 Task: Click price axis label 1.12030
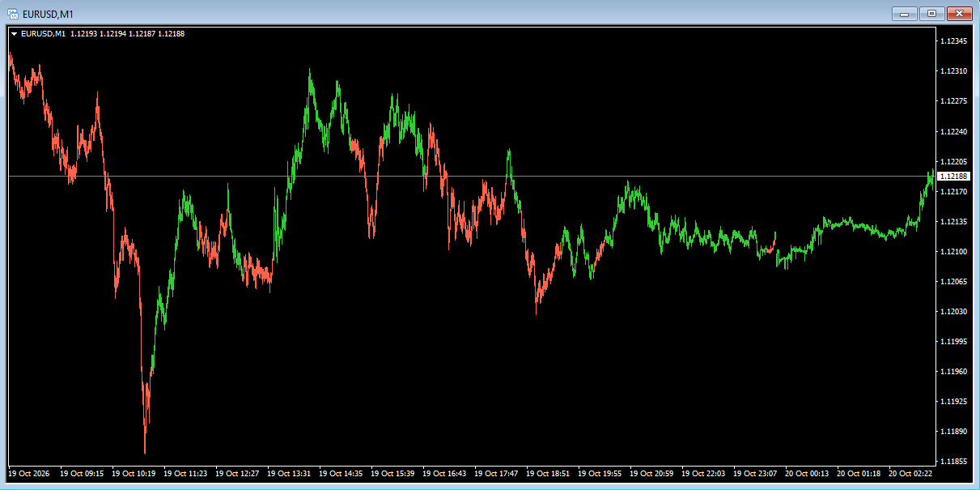pos(953,311)
